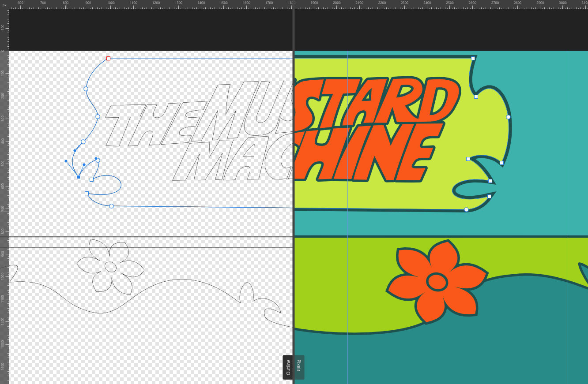The height and width of the screenshot is (384, 588).
Task: Select circular node on banner's rightmost bulge
Action: pos(508,117)
